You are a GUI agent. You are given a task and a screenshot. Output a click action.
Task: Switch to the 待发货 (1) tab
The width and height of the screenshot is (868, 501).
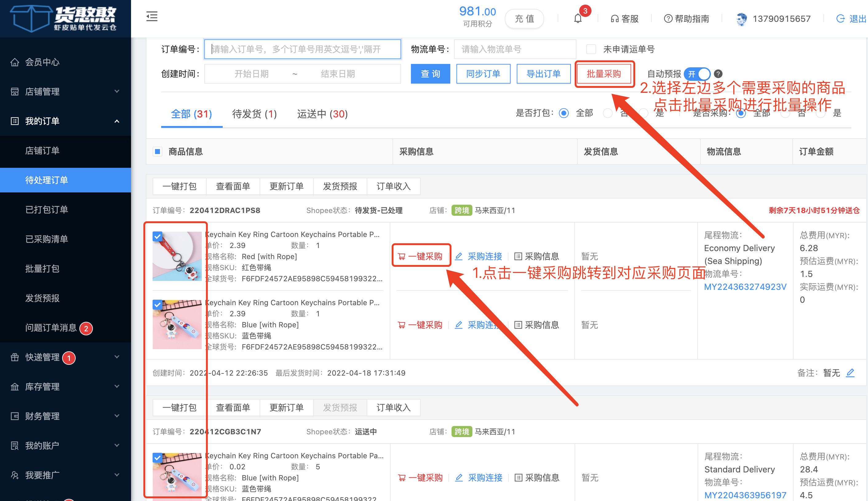(x=254, y=113)
